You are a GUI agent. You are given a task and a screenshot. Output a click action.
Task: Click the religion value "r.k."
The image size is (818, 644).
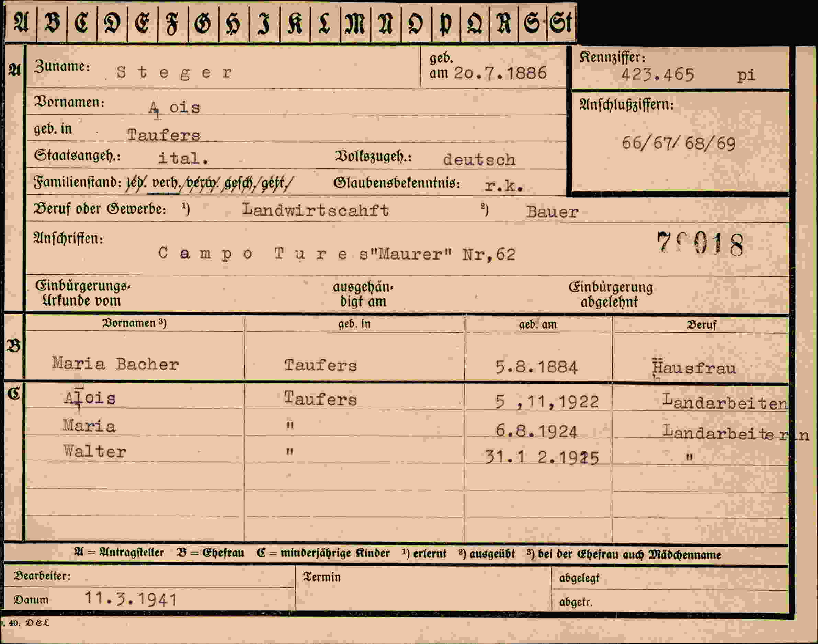[x=504, y=185]
